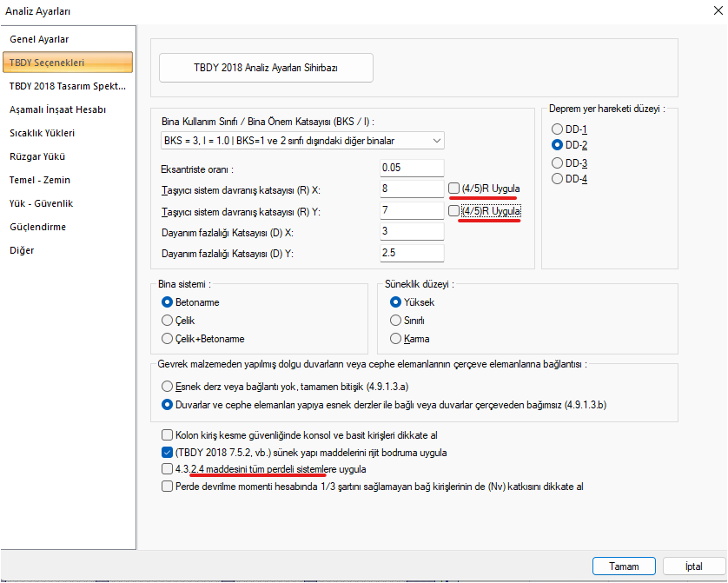Open the Bina Kullanım Sınıfı dropdown
728x583 pixels.
(302, 141)
